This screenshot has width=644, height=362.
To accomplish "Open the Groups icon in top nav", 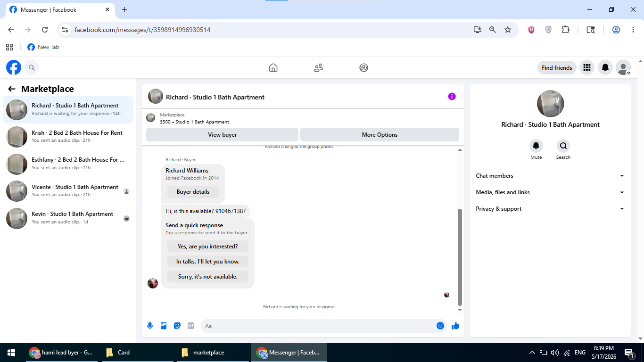I will tap(363, 67).
